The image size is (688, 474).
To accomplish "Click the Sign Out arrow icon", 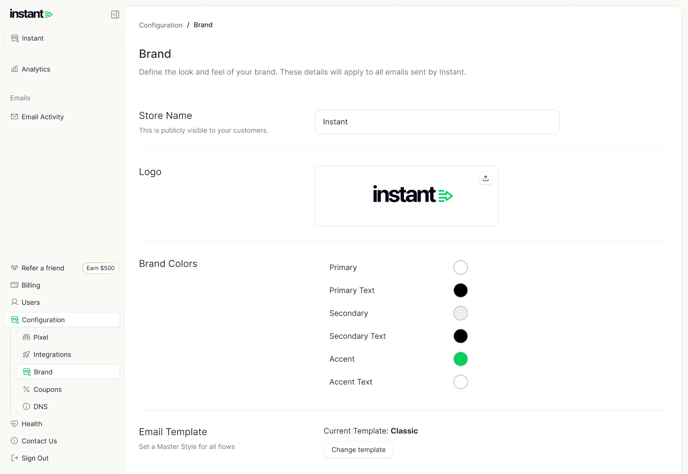I will (14, 458).
